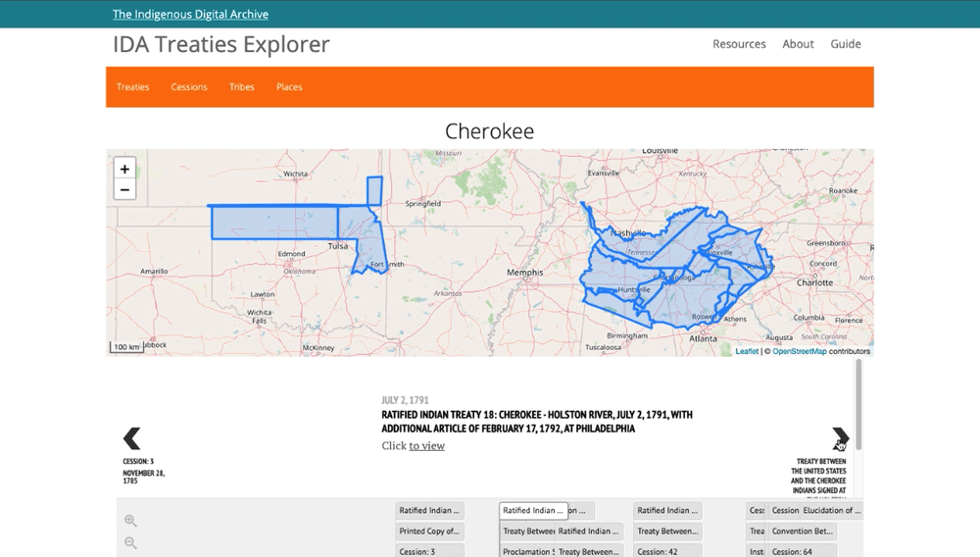
Task: Zoom in the timeline magnifier
Action: [130, 521]
